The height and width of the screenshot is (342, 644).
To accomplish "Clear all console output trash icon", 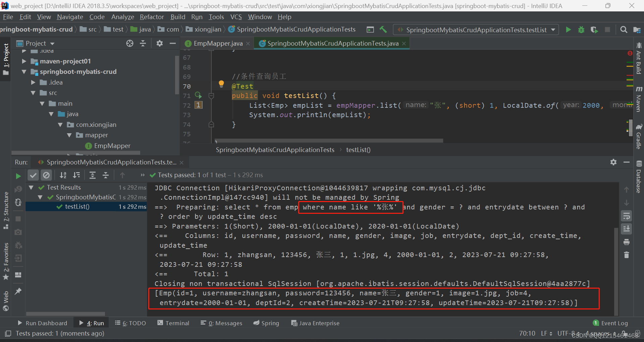I will point(627,255).
